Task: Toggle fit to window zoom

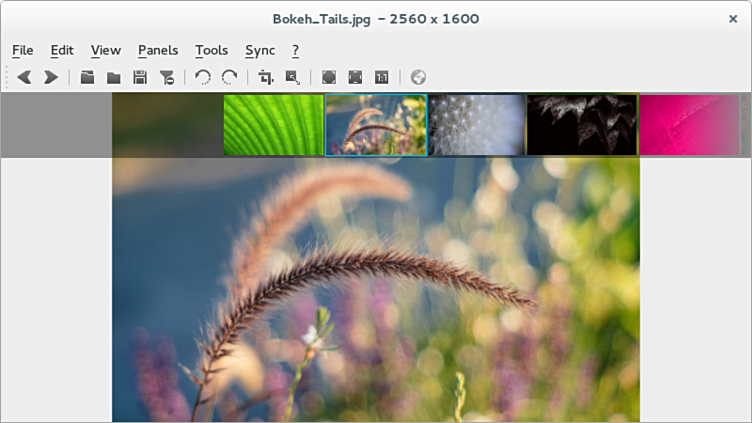Action: pyautogui.click(x=329, y=77)
